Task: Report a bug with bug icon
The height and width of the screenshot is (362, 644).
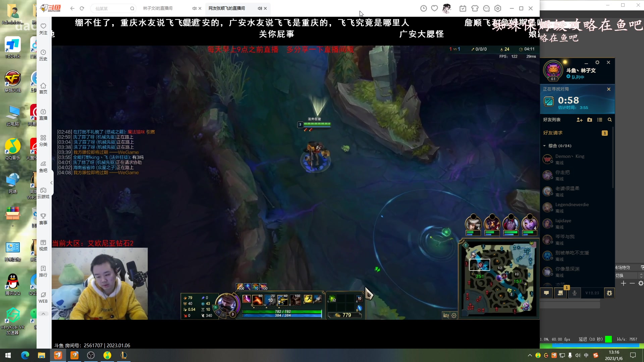Action: (609, 293)
